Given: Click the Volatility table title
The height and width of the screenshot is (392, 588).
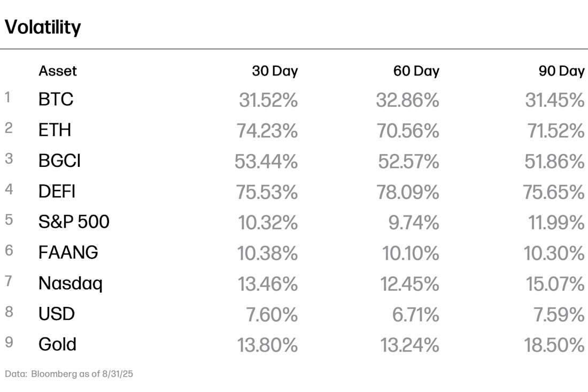Looking at the screenshot, I should pyautogui.click(x=43, y=27).
